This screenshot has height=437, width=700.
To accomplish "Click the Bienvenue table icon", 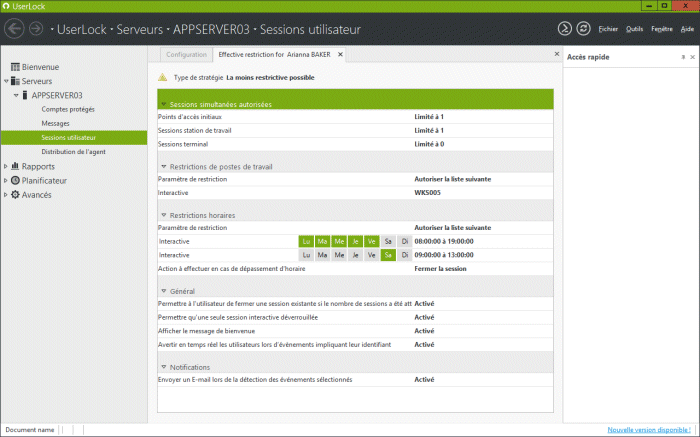I will click(15, 67).
